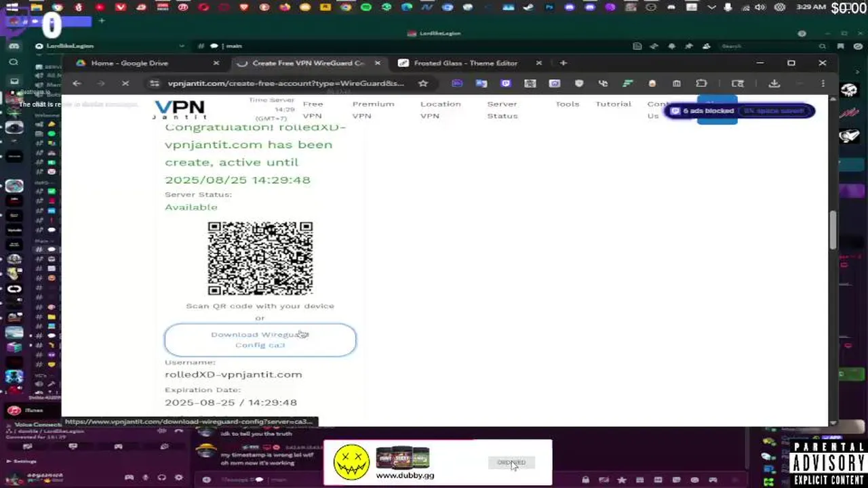This screenshot has width=868, height=488.
Task: Open the Premium VPN menu
Action: 373,110
